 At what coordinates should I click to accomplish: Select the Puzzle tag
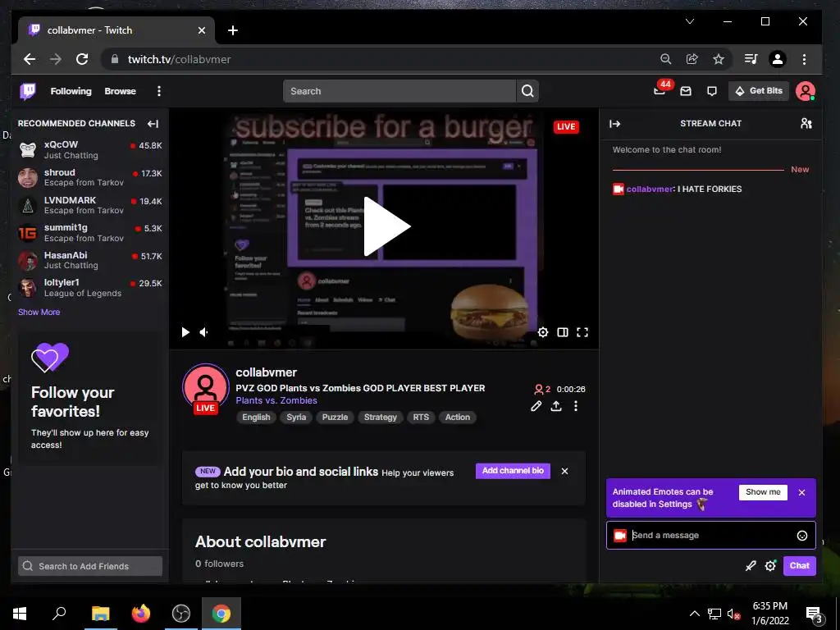point(335,418)
